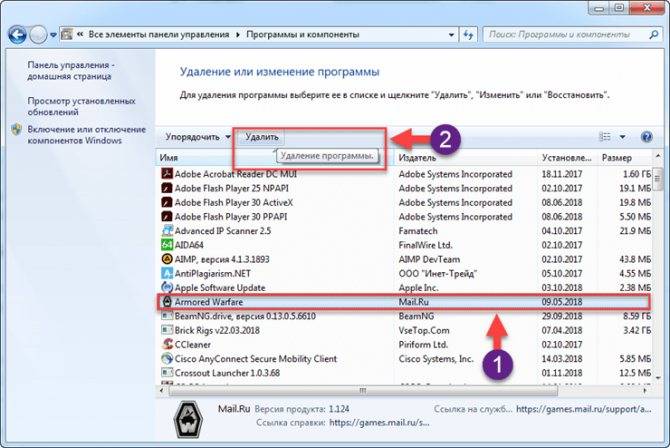670x448 pixels.
Task: Click the Adobe Flash Player 30 ActiveX icon
Action: click(167, 202)
